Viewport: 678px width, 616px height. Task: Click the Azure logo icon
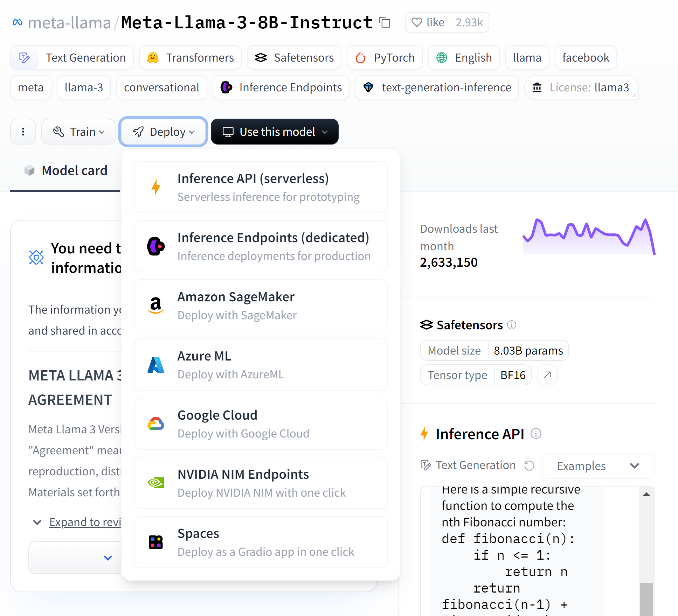(x=156, y=365)
